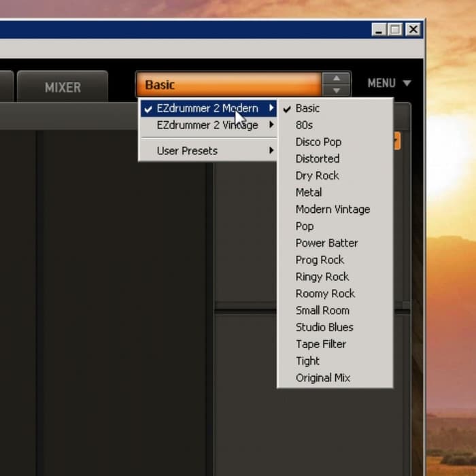Viewport: 476px width, 476px height.
Task: Expand arrow beside EZdrummer 2 Modern
Action: (x=271, y=107)
